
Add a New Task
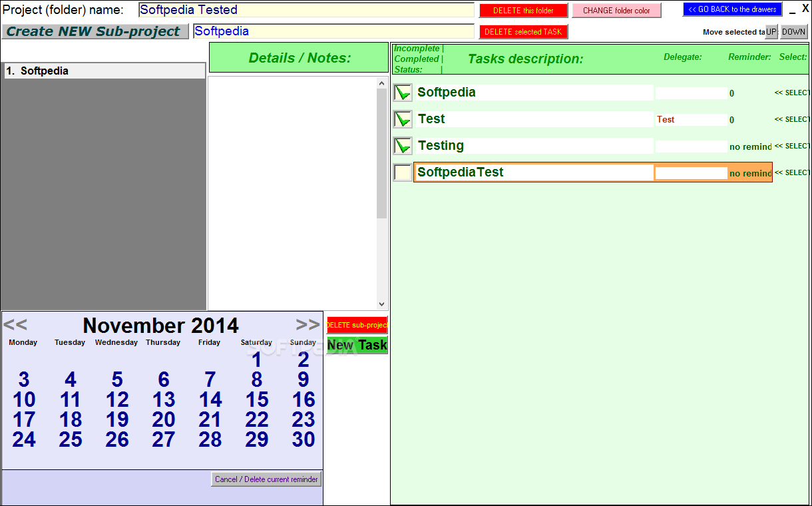[x=357, y=345]
